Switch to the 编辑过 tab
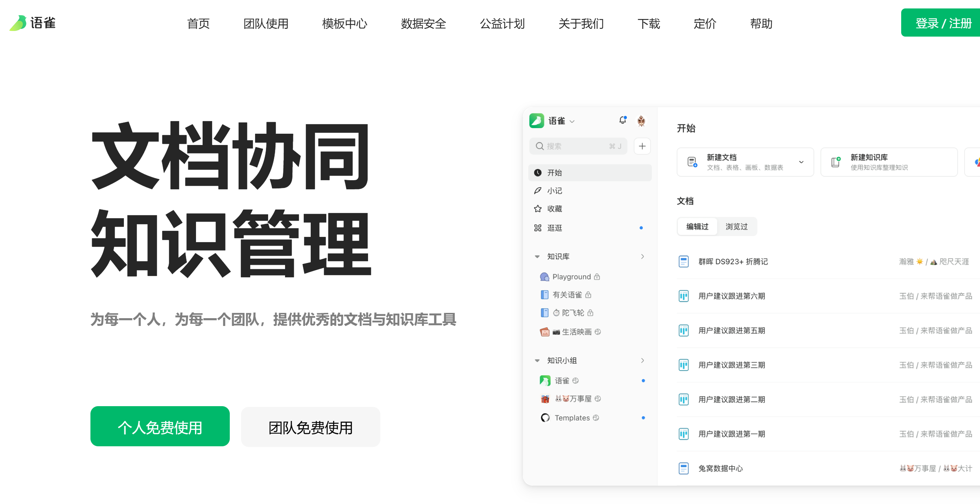This screenshot has height=504, width=980. click(697, 227)
